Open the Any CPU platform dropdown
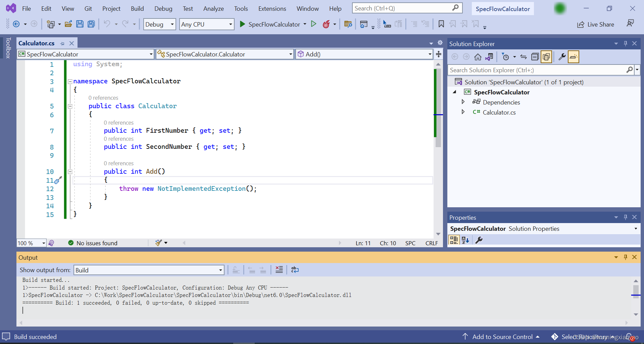This screenshot has width=644, height=344. pyautogui.click(x=207, y=24)
